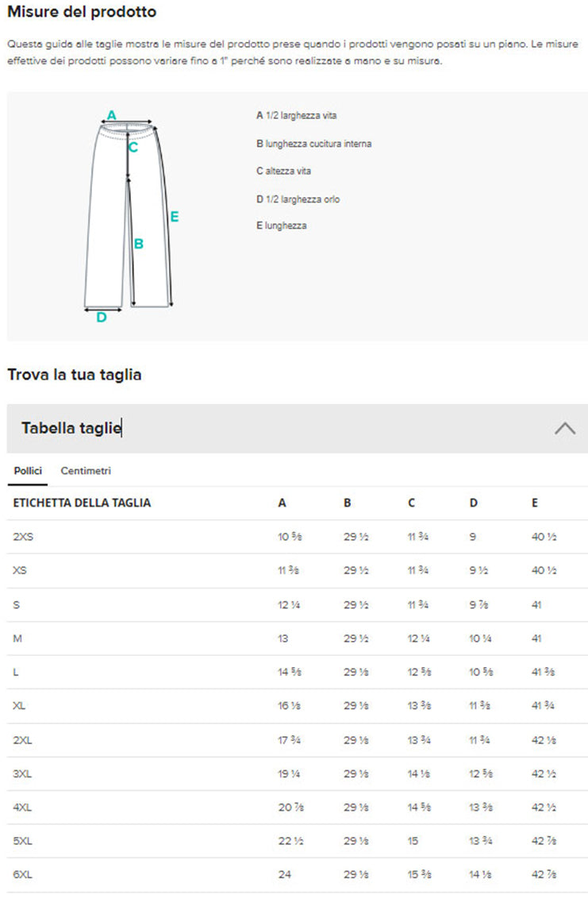
Task: Click the 'Trova la tua taglia' heading
Action: click(75, 375)
